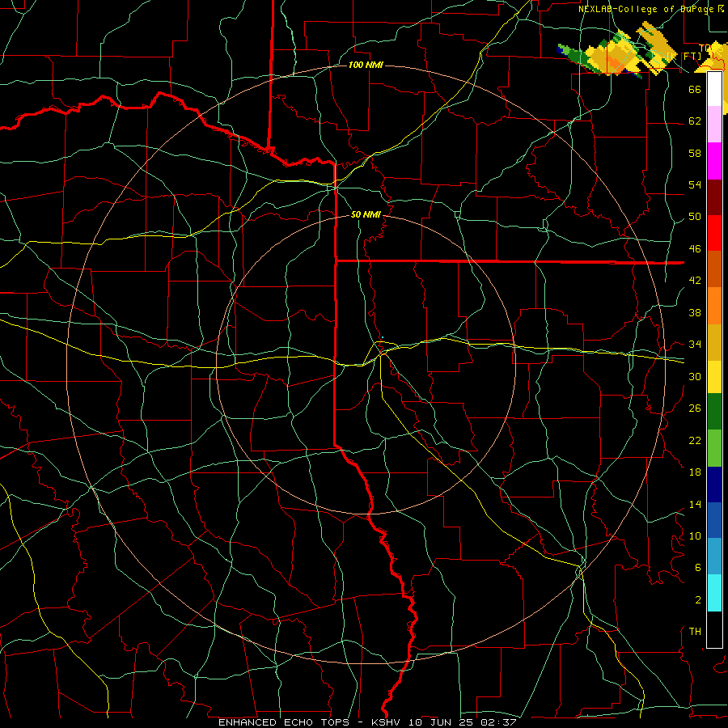Select the dark green legend band
Image resolution: width=728 pixels, height=728 pixels.
coord(714,412)
